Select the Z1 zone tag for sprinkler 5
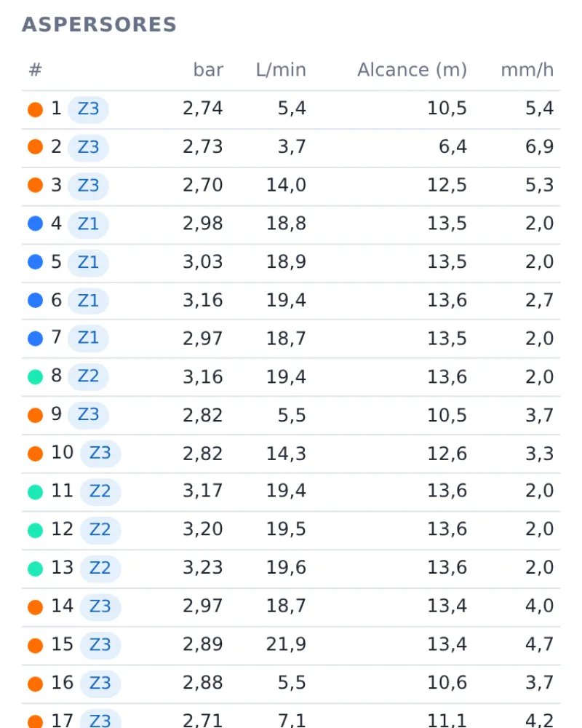The image size is (582, 728). click(x=88, y=263)
